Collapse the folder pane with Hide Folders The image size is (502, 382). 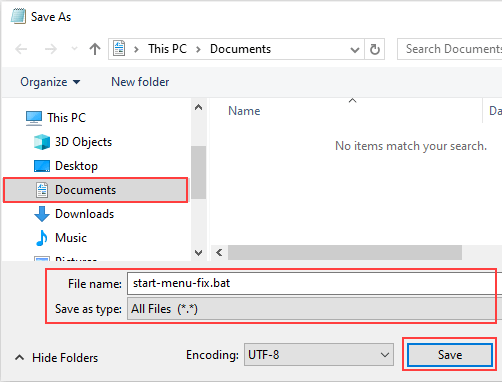point(57,358)
